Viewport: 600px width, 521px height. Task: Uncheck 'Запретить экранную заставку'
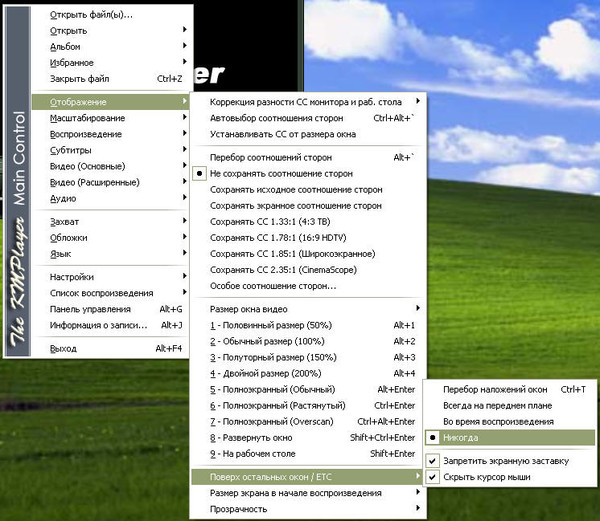510,461
